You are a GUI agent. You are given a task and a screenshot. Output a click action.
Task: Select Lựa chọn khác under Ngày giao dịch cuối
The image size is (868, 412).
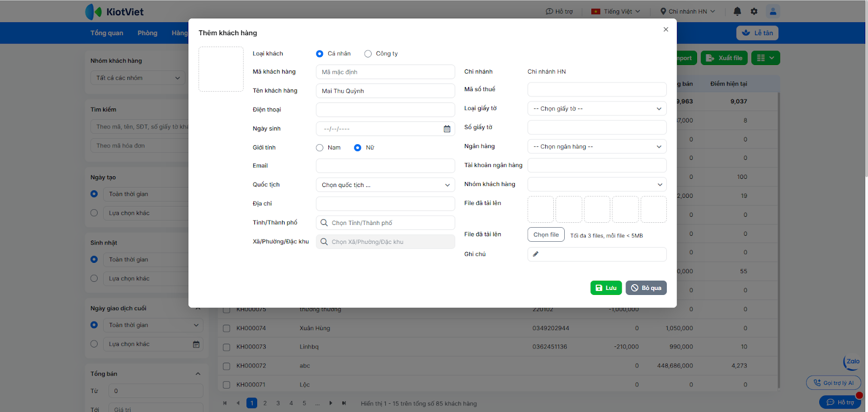coord(94,344)
